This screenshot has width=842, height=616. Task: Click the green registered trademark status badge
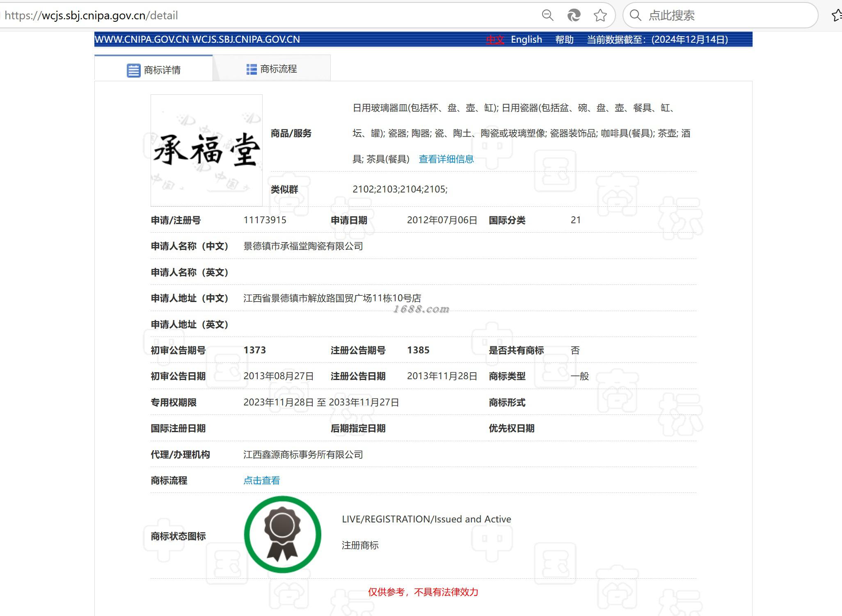coord(282,534)
